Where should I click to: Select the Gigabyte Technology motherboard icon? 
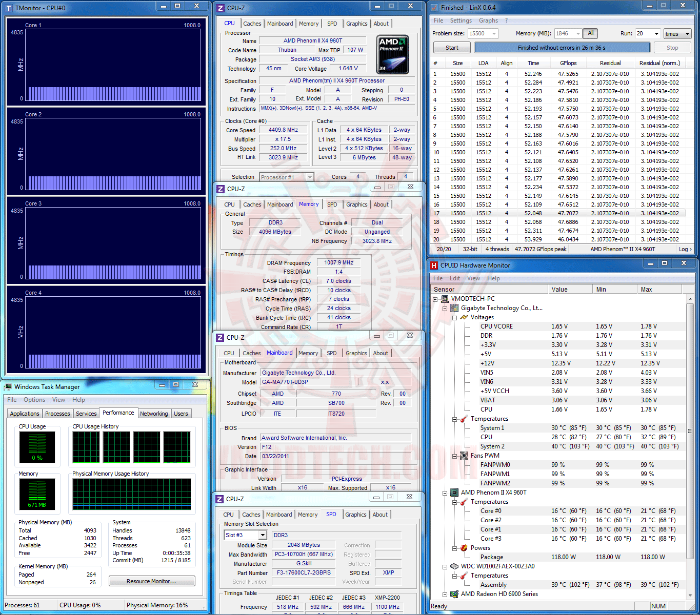pyautogui.click(x=454, y=308)
